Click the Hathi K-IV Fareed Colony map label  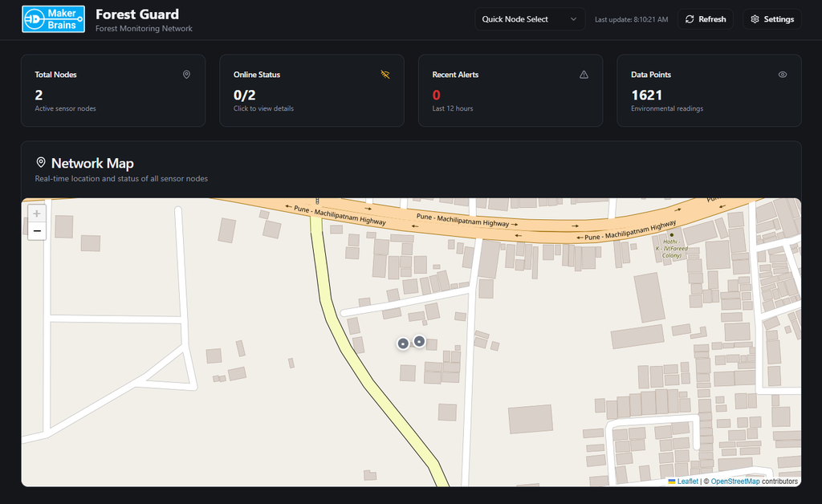[672, 248]
